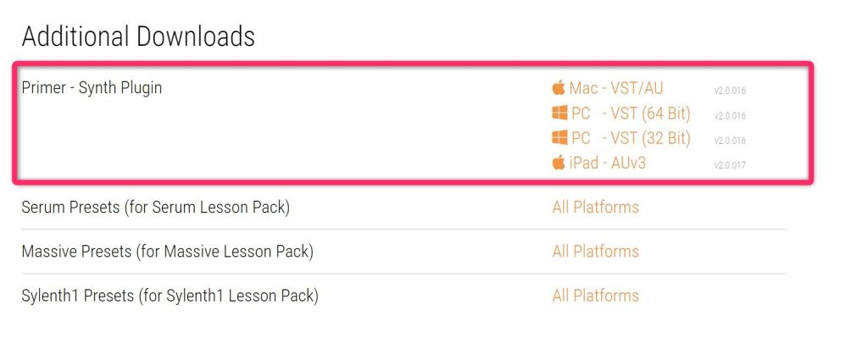Click the v2.0.017 version label for iPad
This screenshot has width=868, height=344.
coord(730,165)
